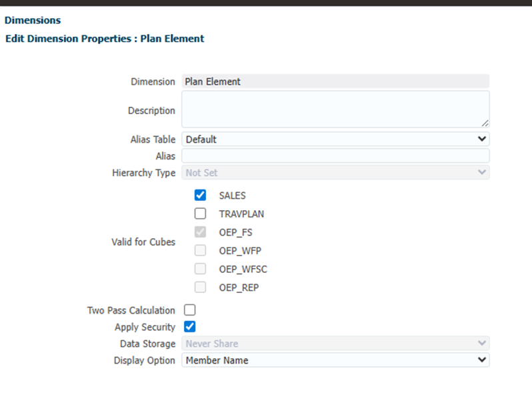
Task: Click the Display Option label text
Action: click(x=145, y=360)
